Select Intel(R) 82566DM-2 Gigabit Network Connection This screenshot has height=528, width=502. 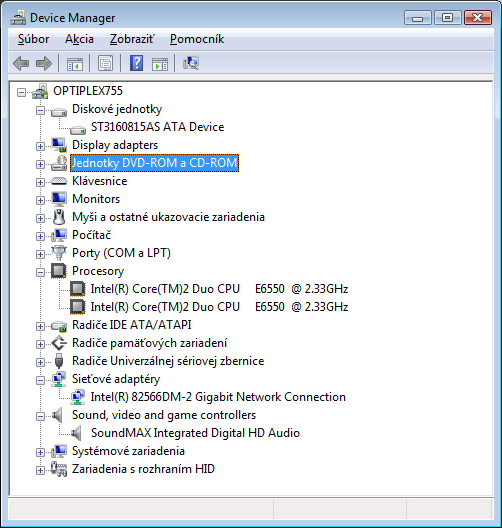tap(218, 397)
